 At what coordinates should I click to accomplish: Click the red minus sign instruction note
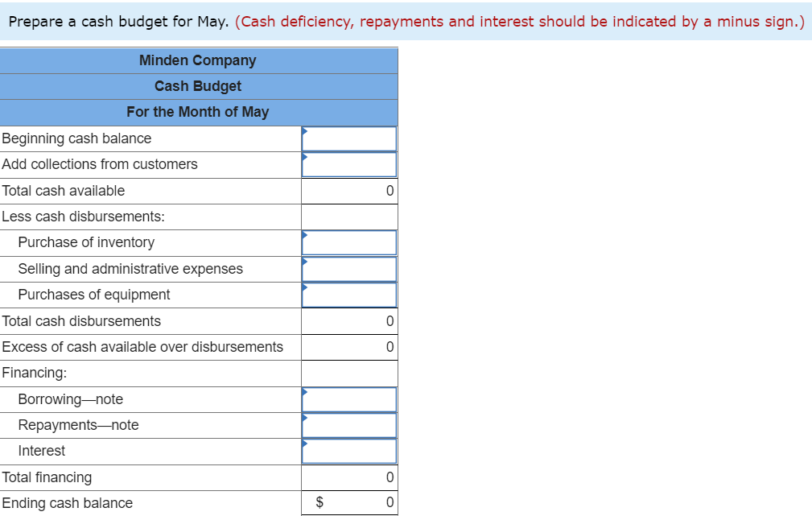point(520,22)
